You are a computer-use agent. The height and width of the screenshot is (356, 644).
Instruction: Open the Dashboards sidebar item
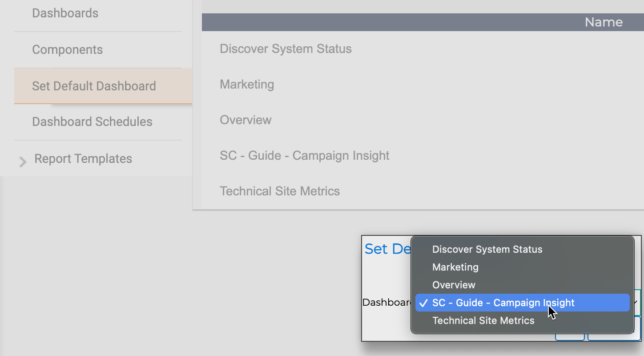tap(65, 13)
